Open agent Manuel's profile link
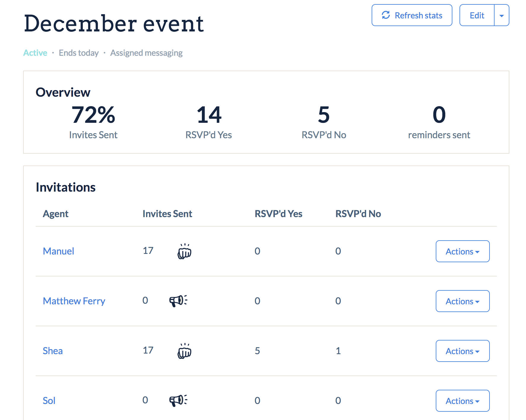Screen dimensions: 526x420 click(58, 251)
